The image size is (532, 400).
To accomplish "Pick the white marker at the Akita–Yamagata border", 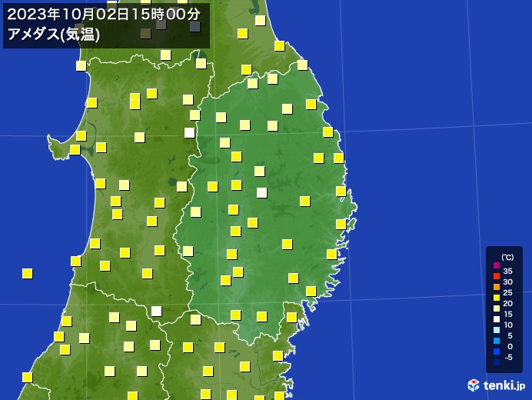I will (x=156, y=311).
